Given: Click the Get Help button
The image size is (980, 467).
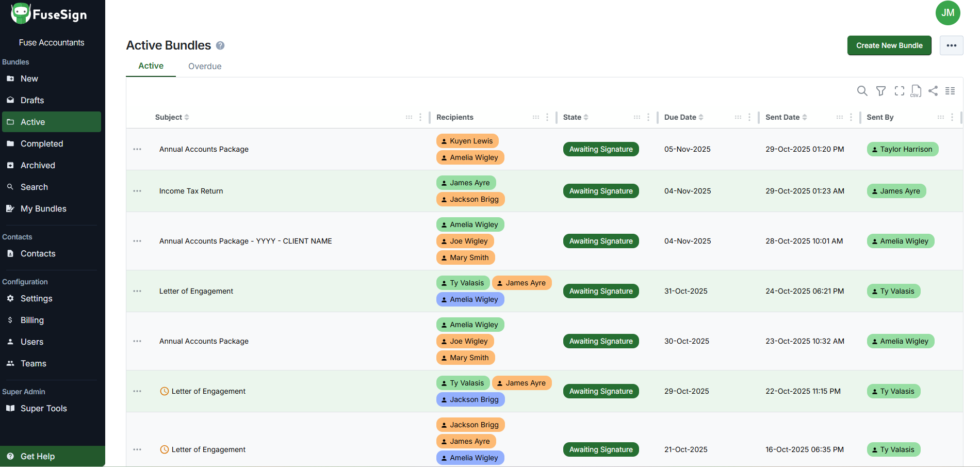Looking at the screenshot, I should point(37,456).
